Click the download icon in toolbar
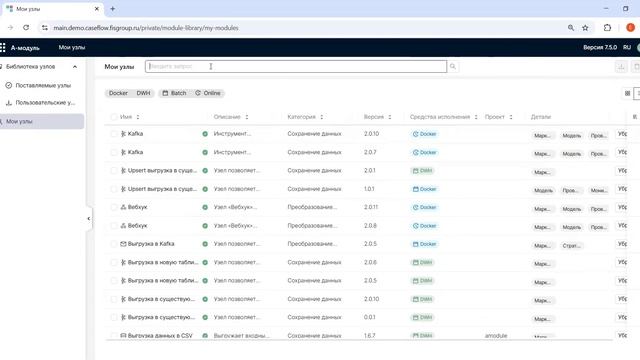The width and height of the screenshot is (640, 360). (621, 67)
